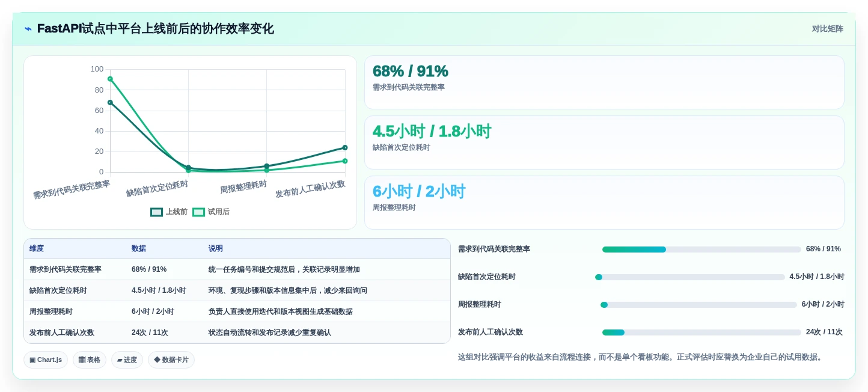Click 需求到代码关联完整率 progress bar
868x392 pixels.
(x=701, y=249)
